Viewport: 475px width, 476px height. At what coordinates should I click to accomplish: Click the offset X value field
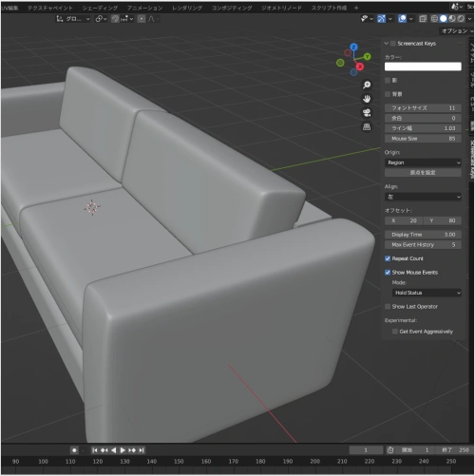pyautogui.click(x=404, y=220)
